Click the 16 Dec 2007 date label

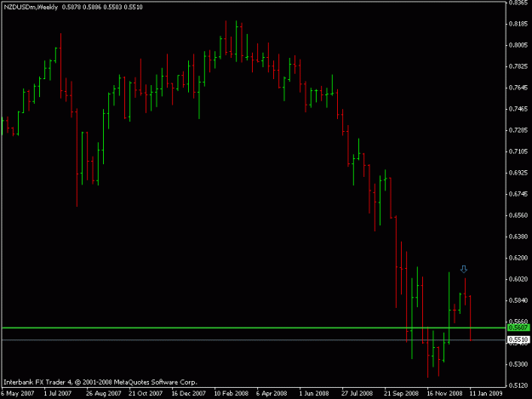(x=189, y=393)
